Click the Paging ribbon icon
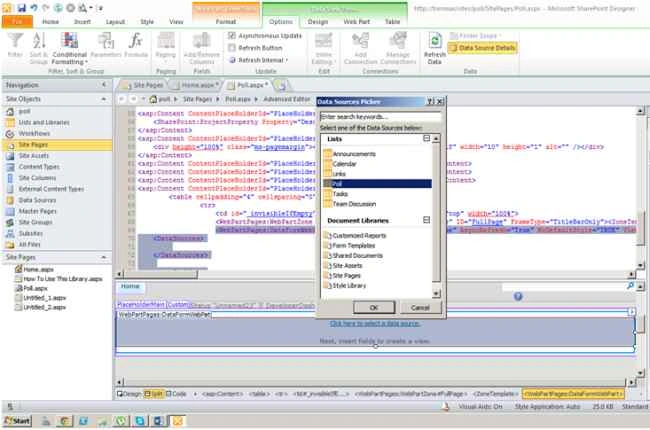Viewport: 650px width, 430px height. [166, 46]
